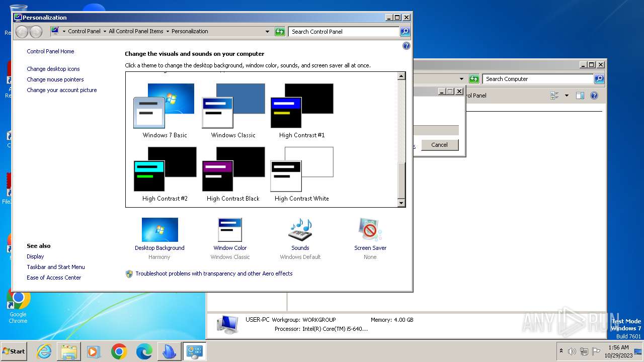Open Ease of Access Center link
This screenshot has height=362, width=644.
(54, 278)
